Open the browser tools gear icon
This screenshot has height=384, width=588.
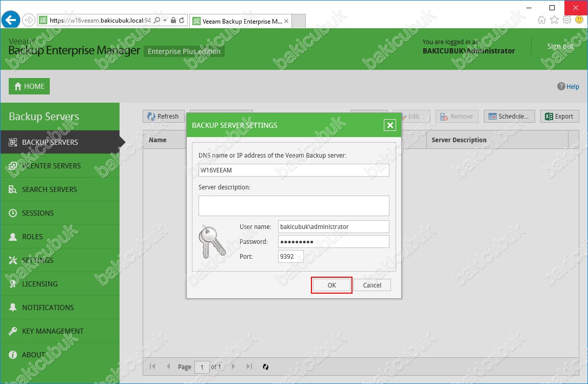click(567, 20)
